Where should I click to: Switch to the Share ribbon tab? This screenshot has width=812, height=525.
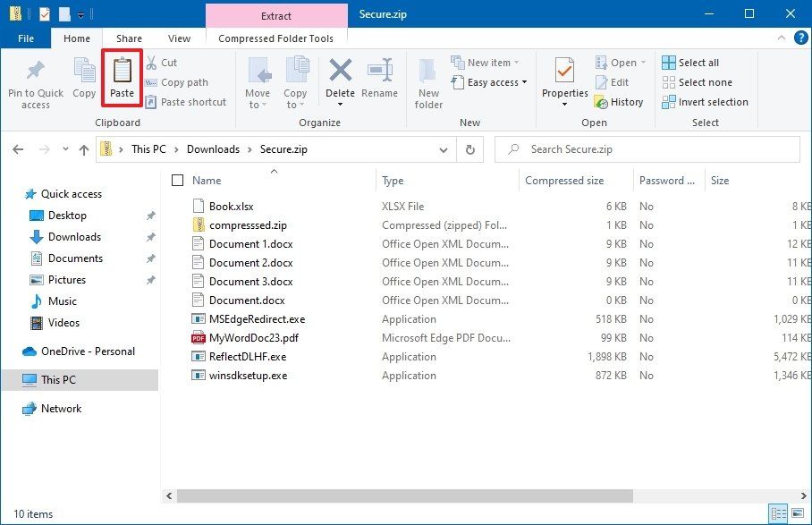click(128, 38)
